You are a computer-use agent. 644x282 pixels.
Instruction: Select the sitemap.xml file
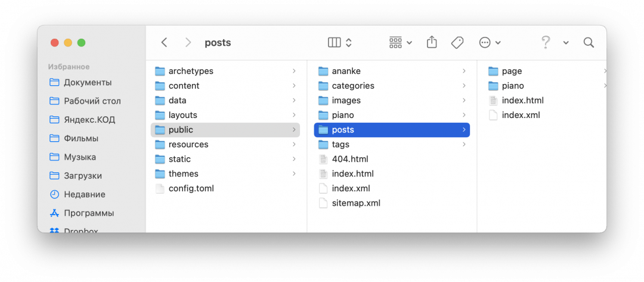pyautogui.click(x=356, y=203)
